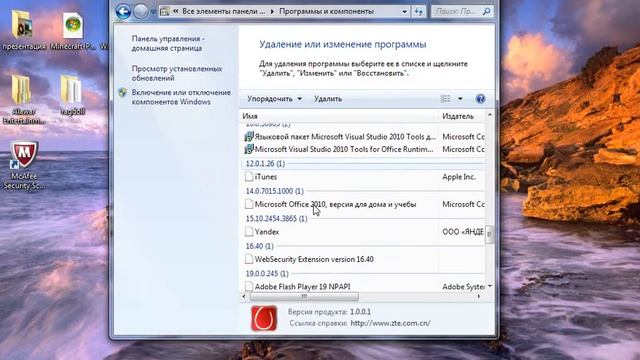The height and width of the screenshot is (360, 640).
Task: Refresh the address bar view
Action: (x=419, y=11)
